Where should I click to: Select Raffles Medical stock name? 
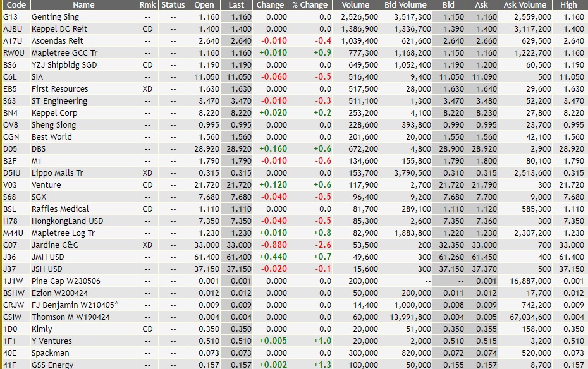[60, 209]
